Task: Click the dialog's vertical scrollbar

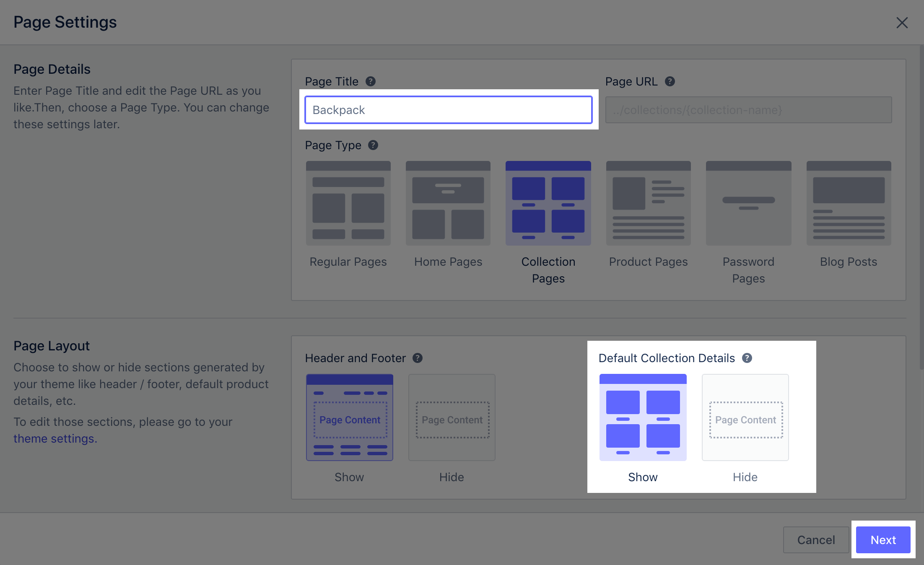Action: coord(921,207)
